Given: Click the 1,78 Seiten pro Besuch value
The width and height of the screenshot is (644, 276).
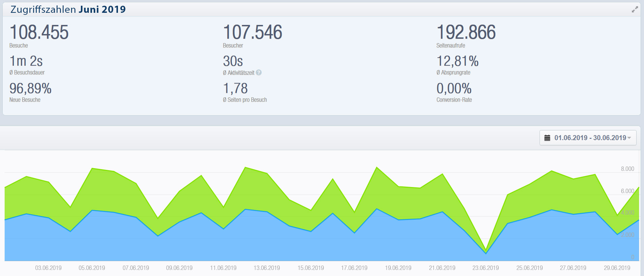Looking at the screenshot, I should (x=235, y=89).
